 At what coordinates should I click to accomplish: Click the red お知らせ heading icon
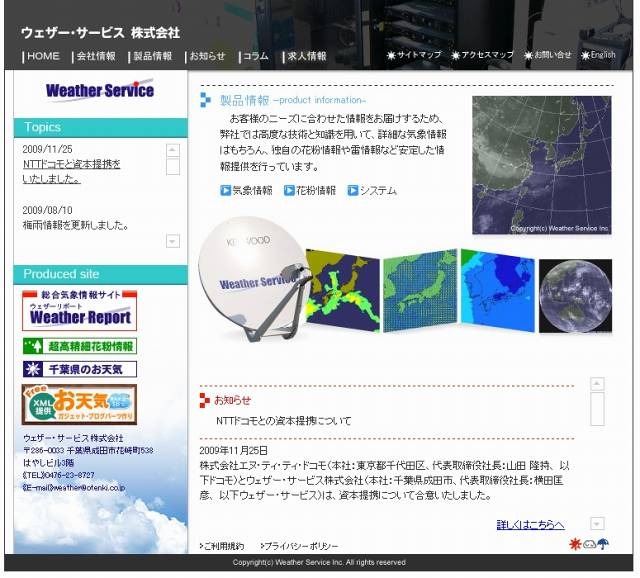(x=204, y=400)
